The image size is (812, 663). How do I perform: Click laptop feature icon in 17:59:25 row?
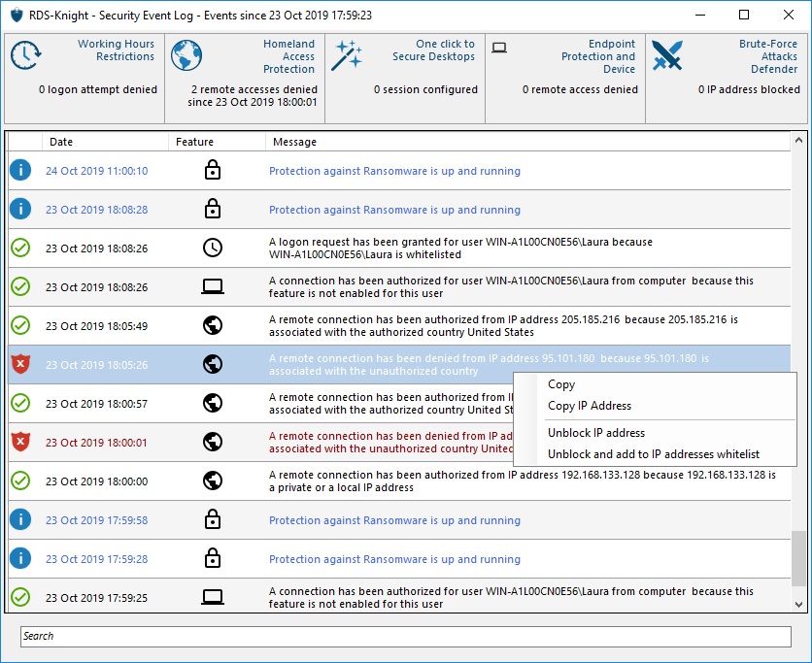click(x=213, y=597)
